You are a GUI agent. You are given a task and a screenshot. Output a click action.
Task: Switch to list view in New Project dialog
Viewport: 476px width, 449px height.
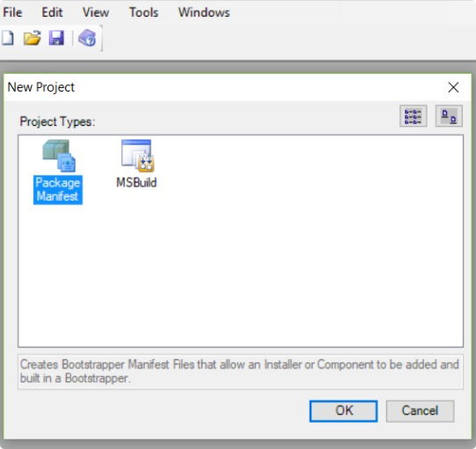[414, 116]
